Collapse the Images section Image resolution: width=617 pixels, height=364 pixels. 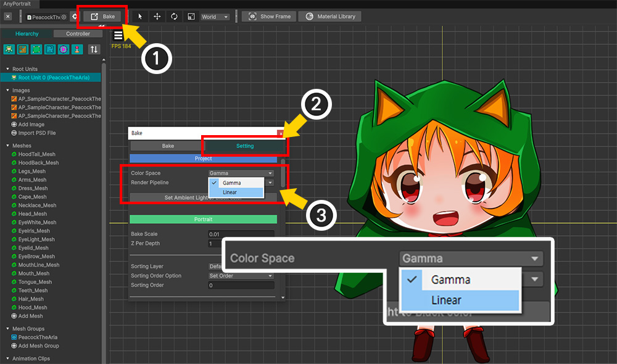pos(7,90)
